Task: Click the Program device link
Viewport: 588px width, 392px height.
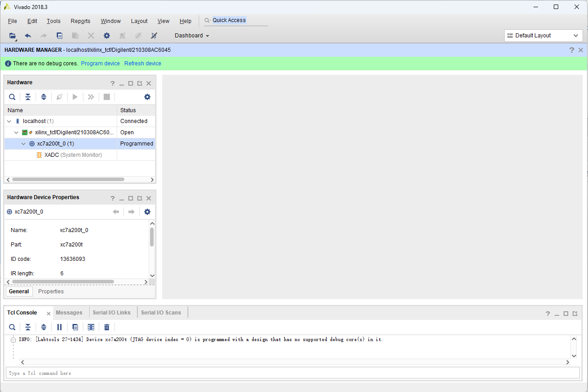Action: tap(100, 64)
